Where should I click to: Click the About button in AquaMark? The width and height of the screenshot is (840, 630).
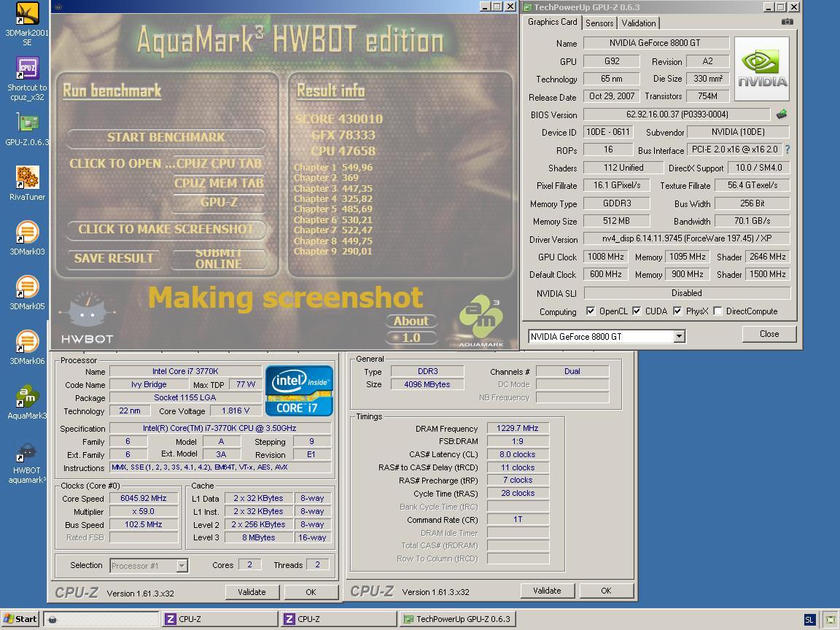point(411,321)
